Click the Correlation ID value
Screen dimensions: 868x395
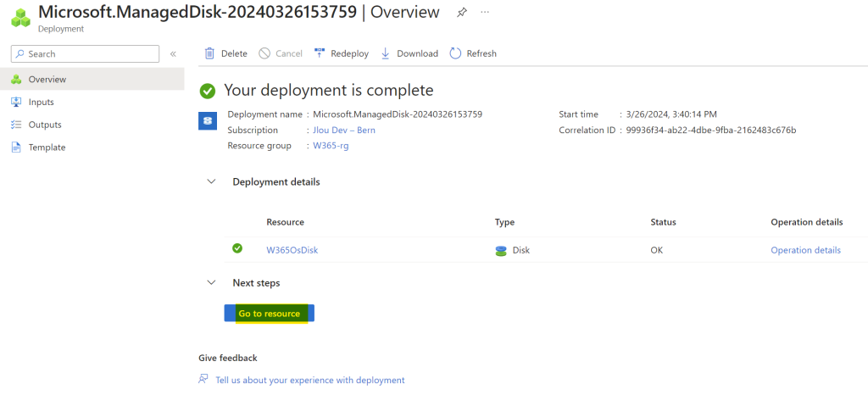point(711,130)
